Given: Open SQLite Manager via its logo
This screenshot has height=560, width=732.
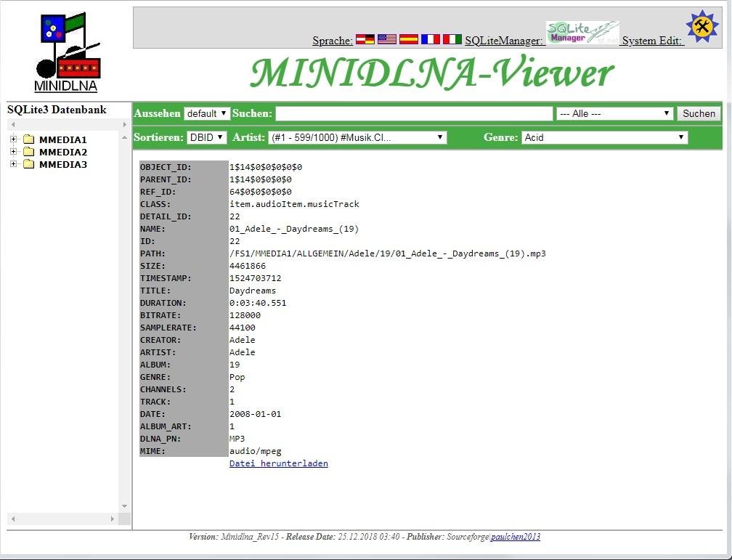Looking at the screenshot, I should 582,33.
